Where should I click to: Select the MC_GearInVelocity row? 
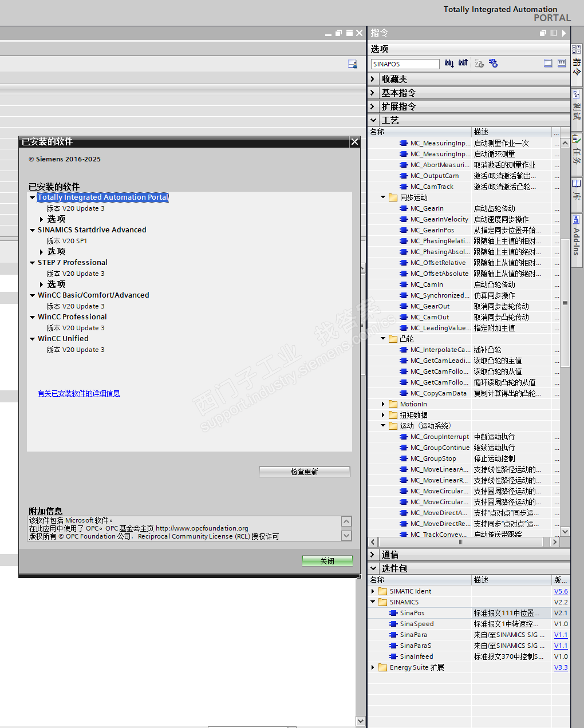coord(464,219)
